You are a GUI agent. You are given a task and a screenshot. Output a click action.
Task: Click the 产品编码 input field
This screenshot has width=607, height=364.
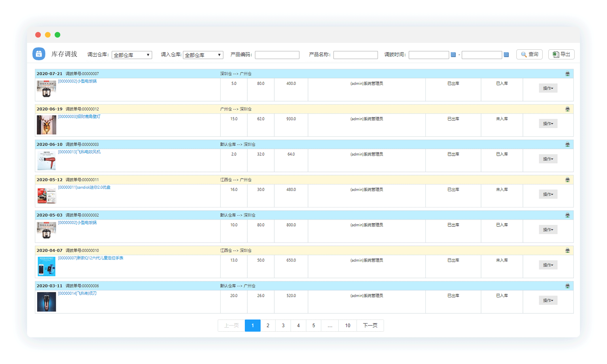(277, 55)
